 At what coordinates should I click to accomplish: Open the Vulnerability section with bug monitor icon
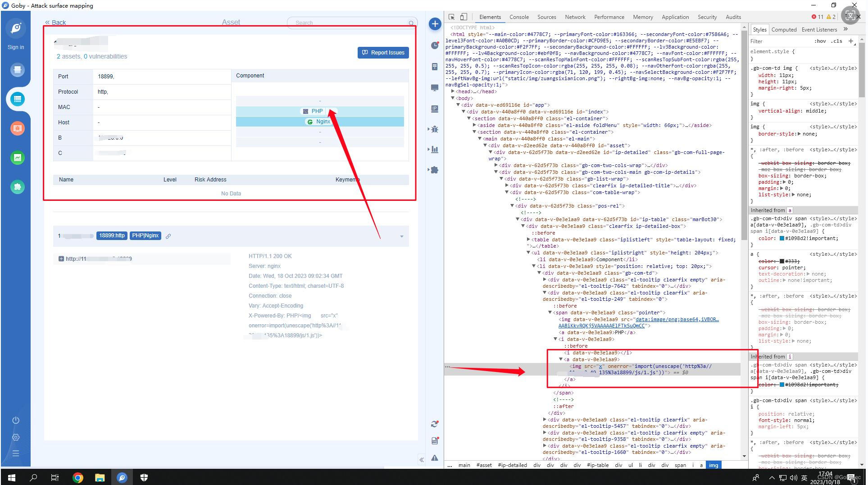tap(17, 128)
